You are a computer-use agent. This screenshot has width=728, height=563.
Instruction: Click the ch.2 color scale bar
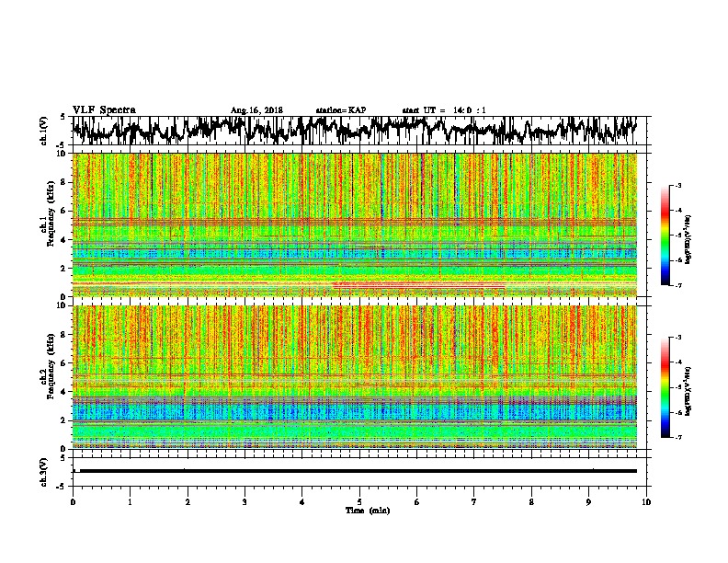point(665,387)
